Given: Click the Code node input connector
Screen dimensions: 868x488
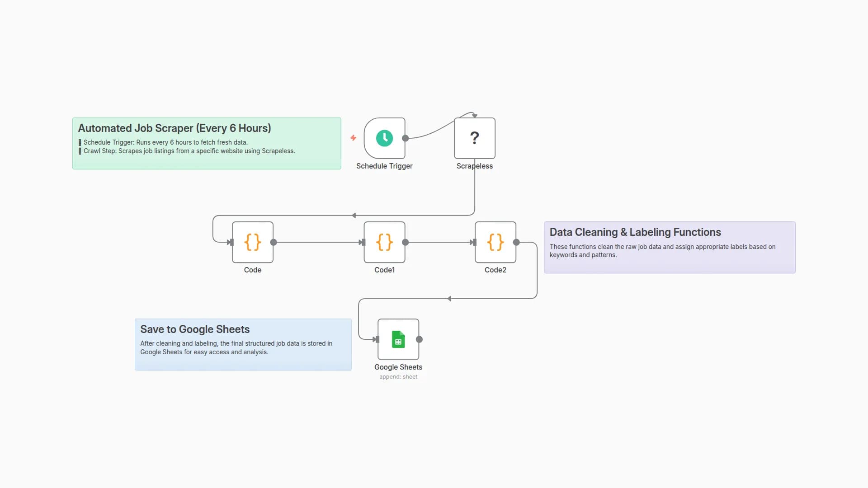Looking at the screenshot, I should tap(231, 242).
